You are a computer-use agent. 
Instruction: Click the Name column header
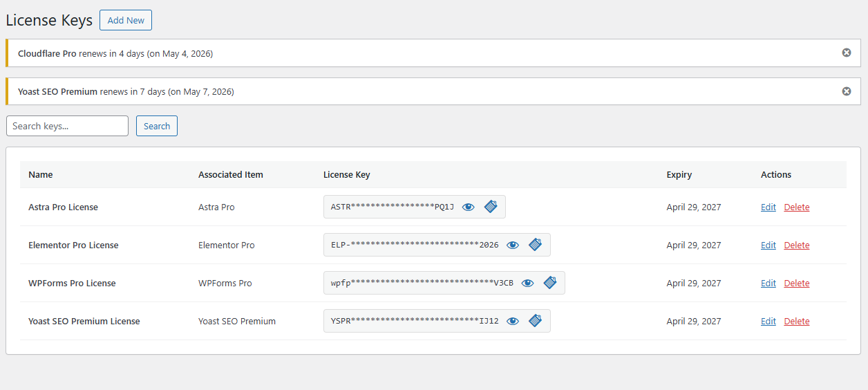point(41,174)
